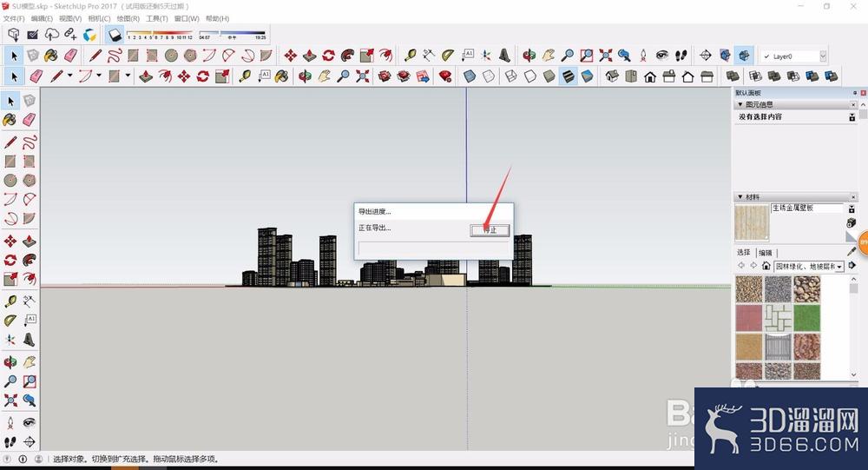This screenshot has width=868, height=470.
Task: Open the 相机(C) menu
Action: tap(99, 19)
